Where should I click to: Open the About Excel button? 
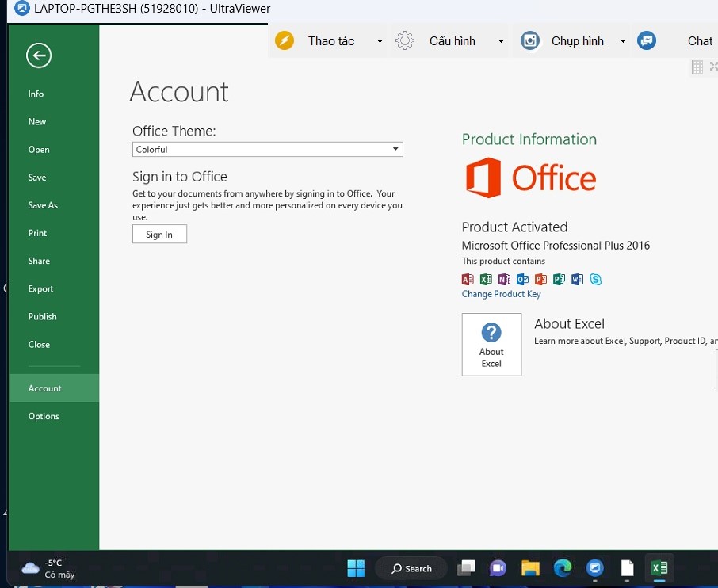click(x=491, y=345)
